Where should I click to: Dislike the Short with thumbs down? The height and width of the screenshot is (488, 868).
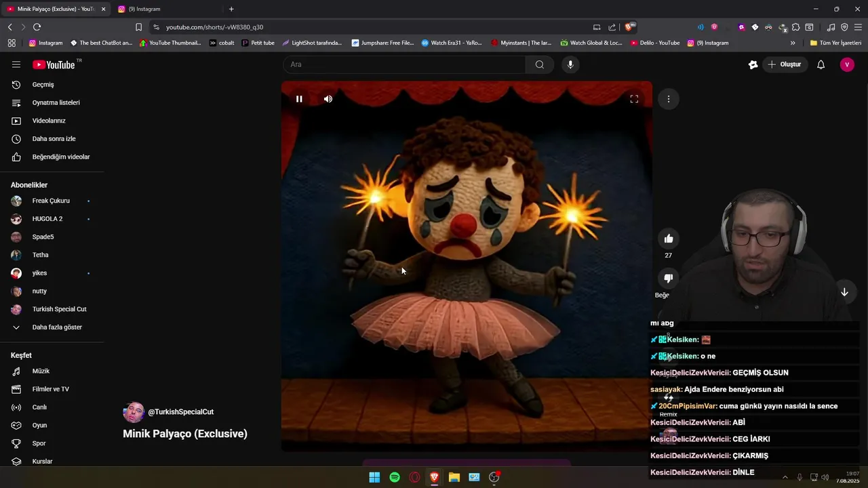[669, 278]
